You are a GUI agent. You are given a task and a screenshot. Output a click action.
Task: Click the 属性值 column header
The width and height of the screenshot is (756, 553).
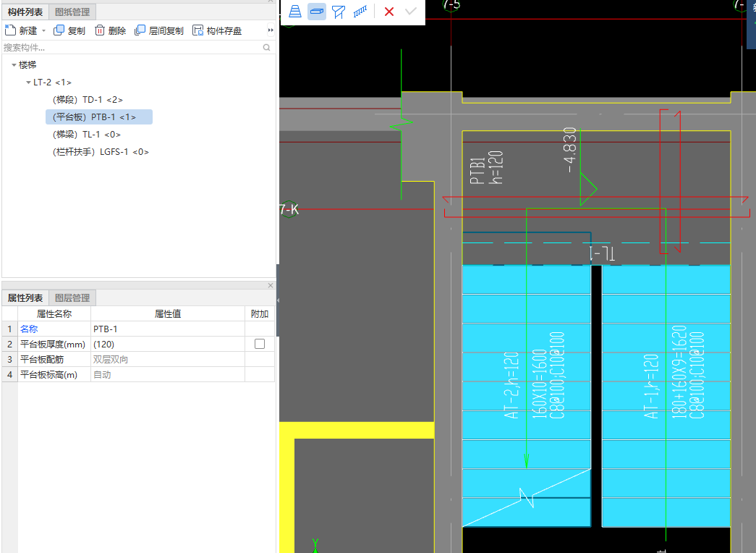(168, 313)
